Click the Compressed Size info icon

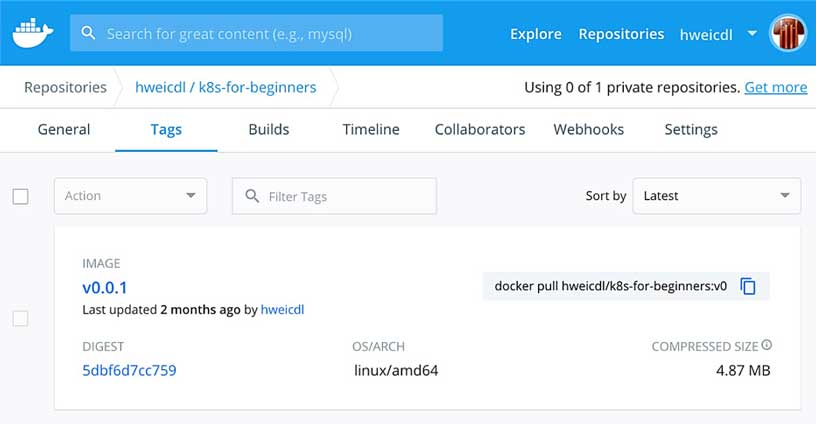(767, 344)
